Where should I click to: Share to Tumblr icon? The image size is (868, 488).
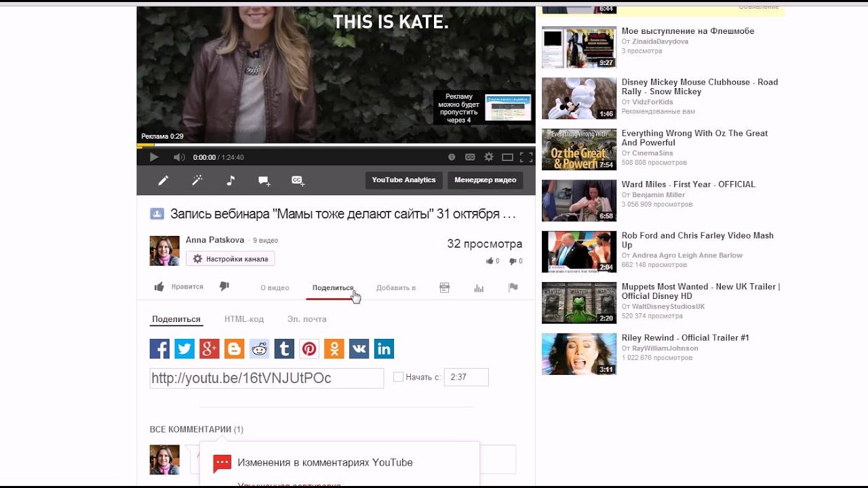click(x=284, y=349)
